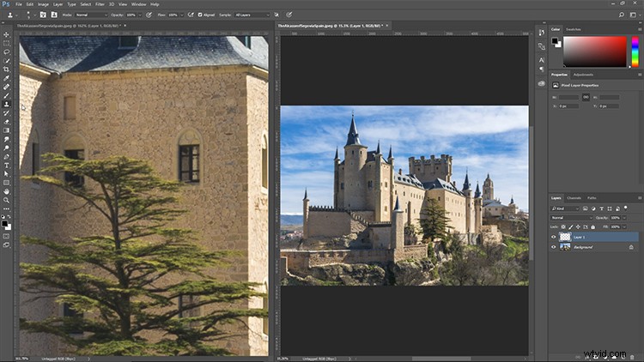644x362 pixels.
Task: Open the Opacity dropdown arrow in options bar
Action: pos(140,15)
